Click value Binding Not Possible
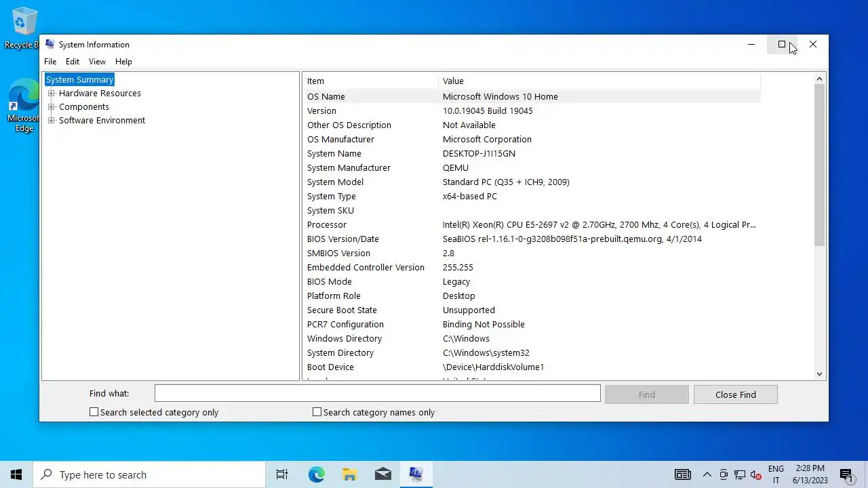Viewport: 868px width, 488px height. (x=484, y=324)
